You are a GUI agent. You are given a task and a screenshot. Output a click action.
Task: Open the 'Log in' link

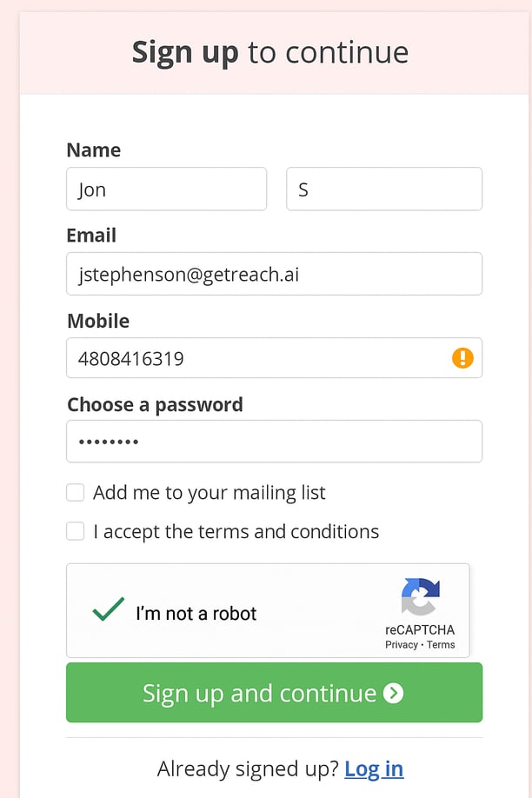pos(374,768)
